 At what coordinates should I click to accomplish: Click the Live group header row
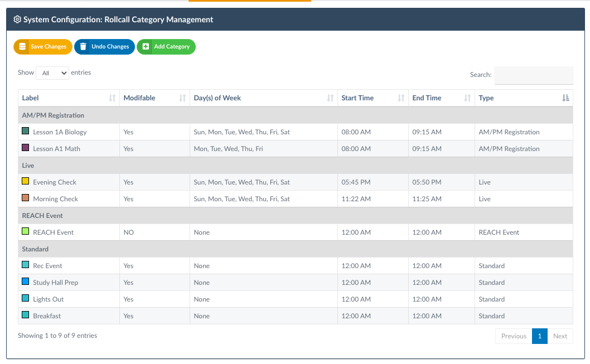[296, 166]
